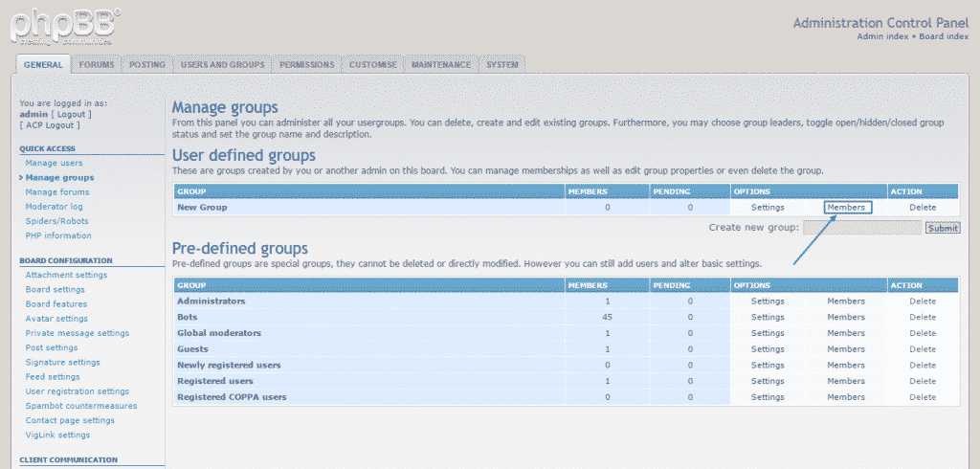Open Settings for Newly registered users

[x=768, y=366]
